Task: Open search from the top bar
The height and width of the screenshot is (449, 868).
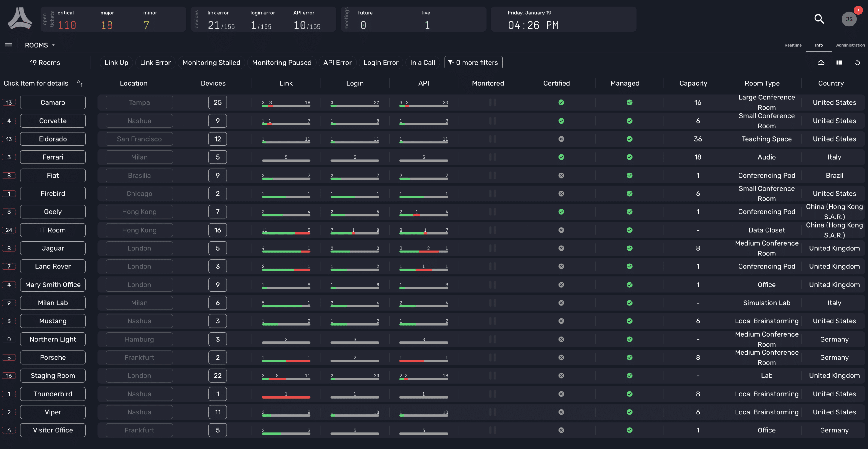Action: point(819,19)
